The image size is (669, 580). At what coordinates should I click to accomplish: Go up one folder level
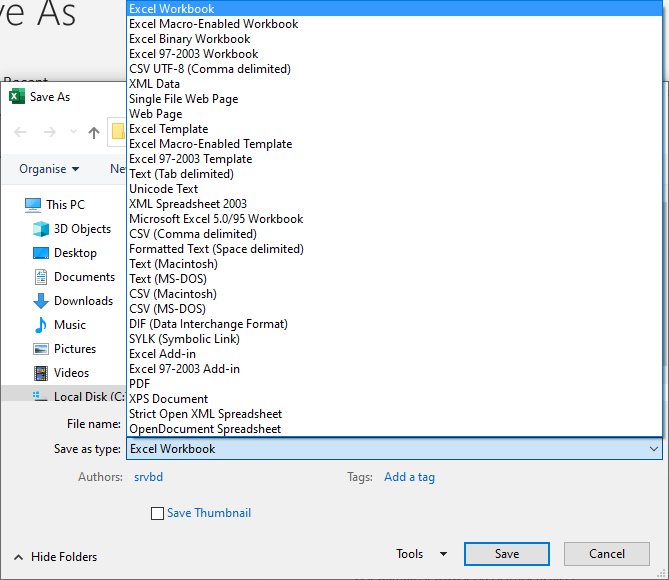[x=94, y=132]
